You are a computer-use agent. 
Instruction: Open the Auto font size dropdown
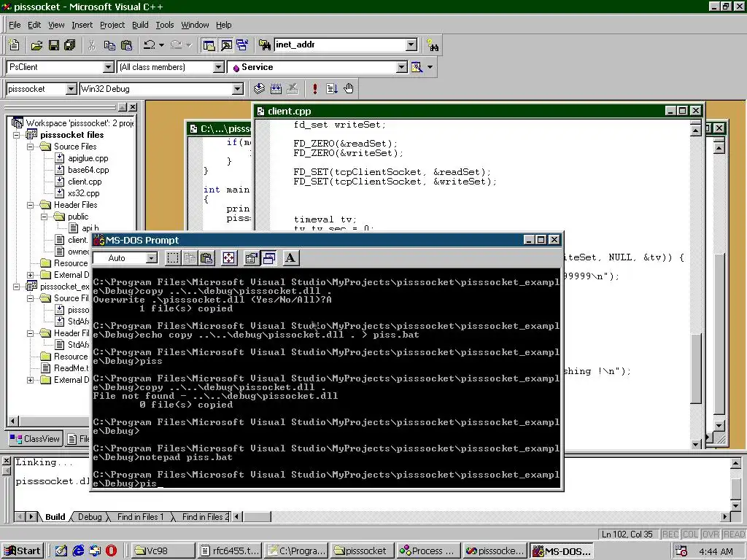point(152,258)
